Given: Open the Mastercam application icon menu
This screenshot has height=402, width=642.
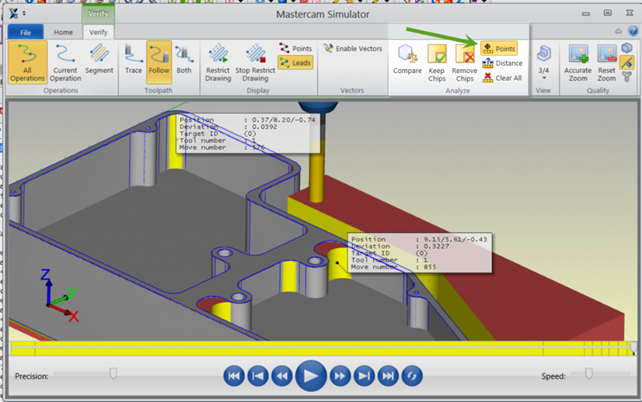Looking at the screenshot, I should (x=14, y=14).
